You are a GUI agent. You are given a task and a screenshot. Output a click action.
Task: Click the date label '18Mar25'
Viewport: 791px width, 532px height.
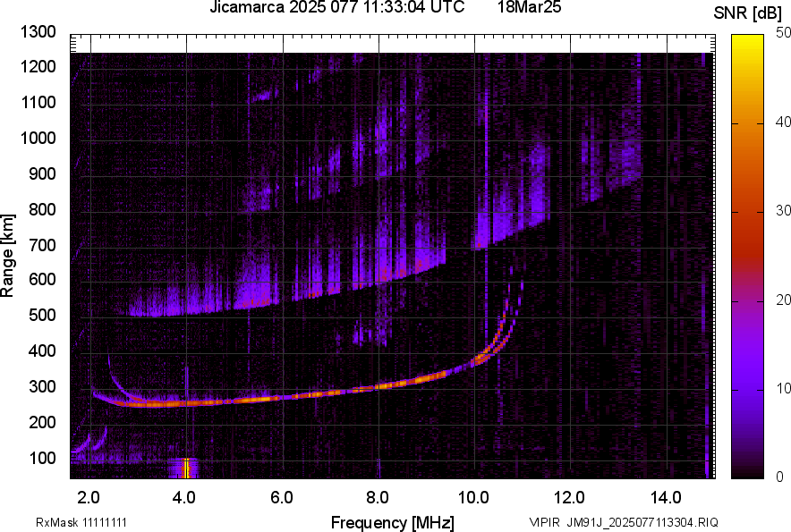point(529,7)
